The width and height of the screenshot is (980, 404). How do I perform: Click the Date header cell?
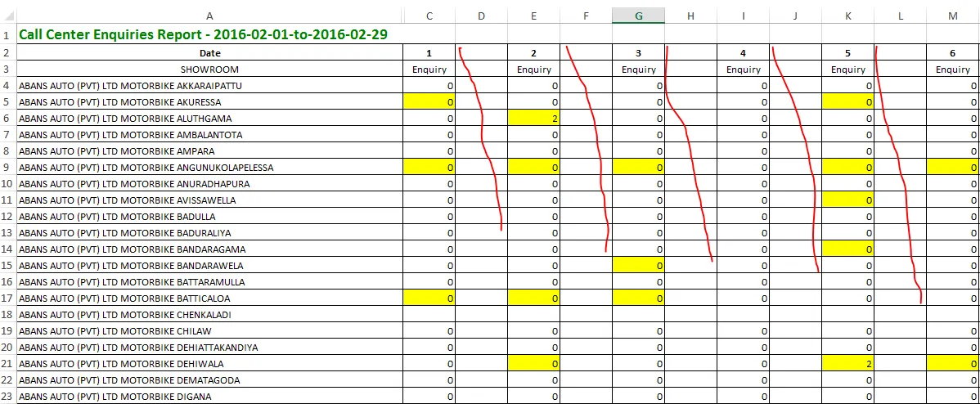tap(209, 53)
